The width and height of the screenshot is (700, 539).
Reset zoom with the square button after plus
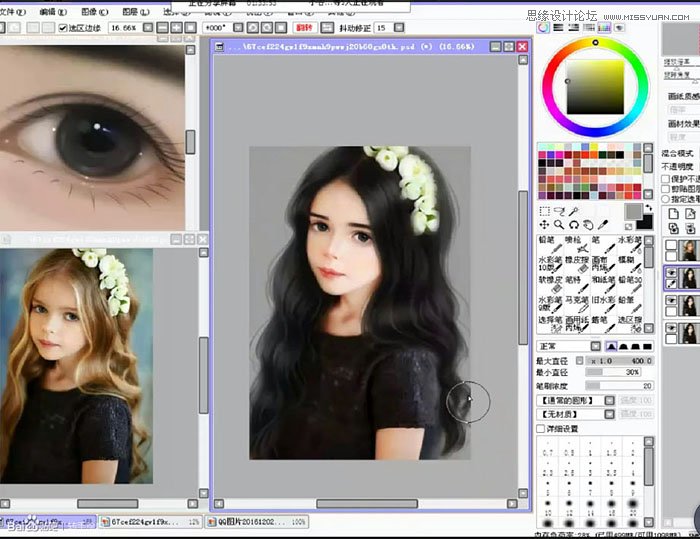pos(191,28)
